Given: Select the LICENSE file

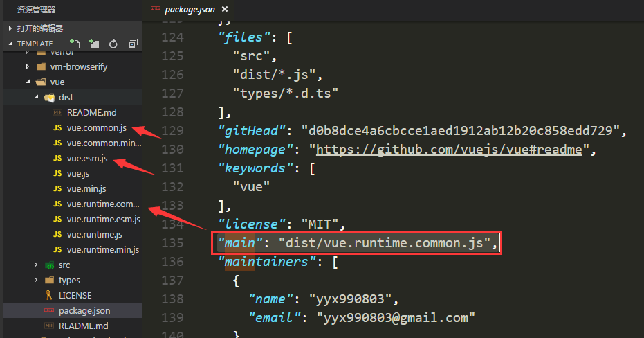Looking at the screenshot, I should pos(75,295).
